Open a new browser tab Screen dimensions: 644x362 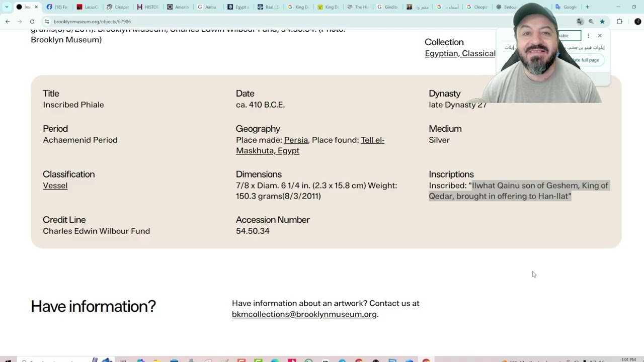point(587,7)
